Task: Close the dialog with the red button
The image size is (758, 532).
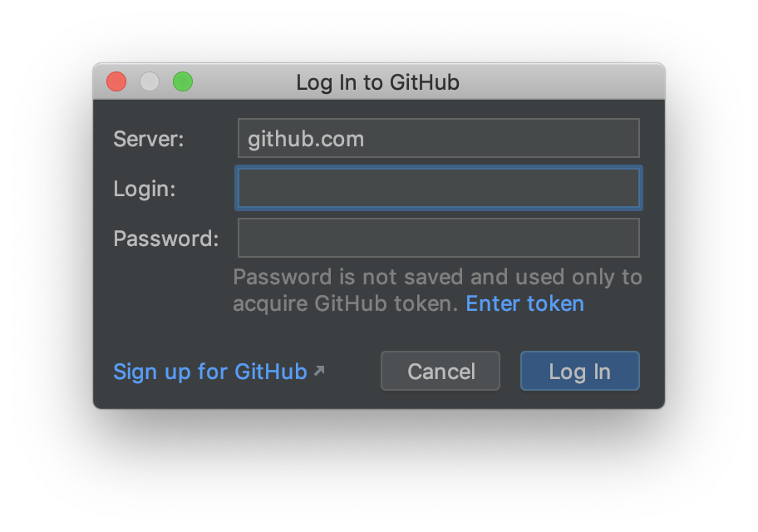Action: tap(116, 81)
